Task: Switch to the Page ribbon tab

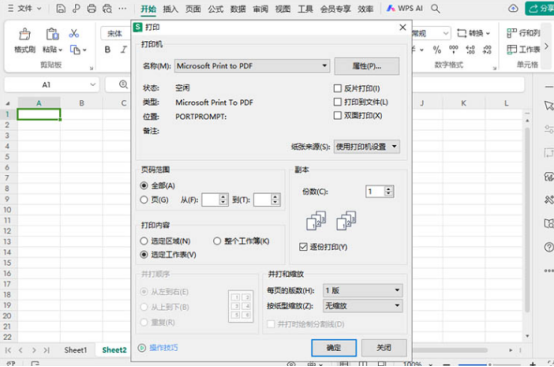Action: (193, 9)
